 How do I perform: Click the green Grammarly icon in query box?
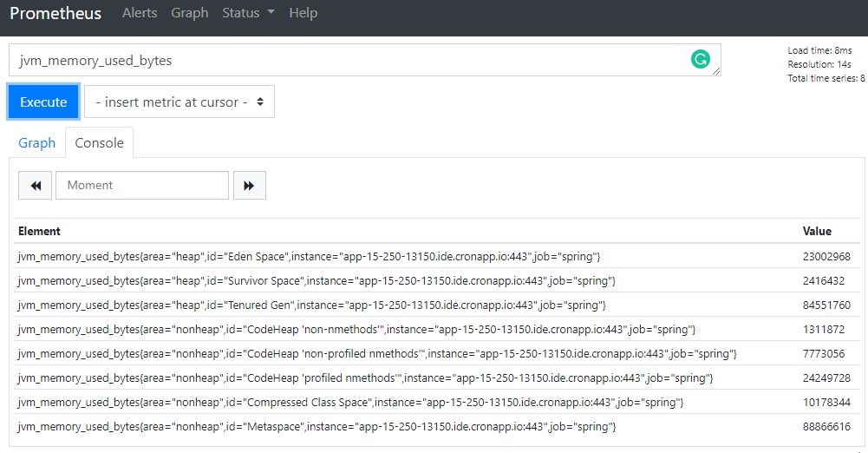(701, 59)
